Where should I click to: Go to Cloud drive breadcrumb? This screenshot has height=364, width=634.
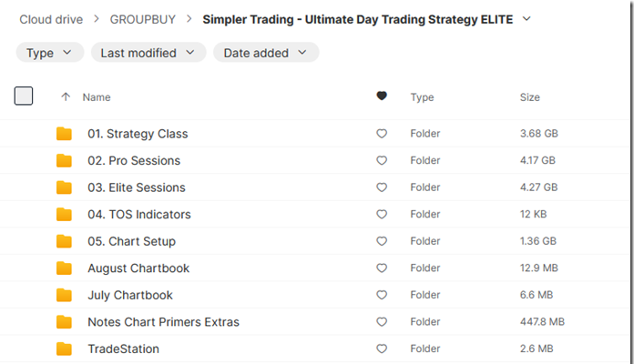[x=51, y=19]
